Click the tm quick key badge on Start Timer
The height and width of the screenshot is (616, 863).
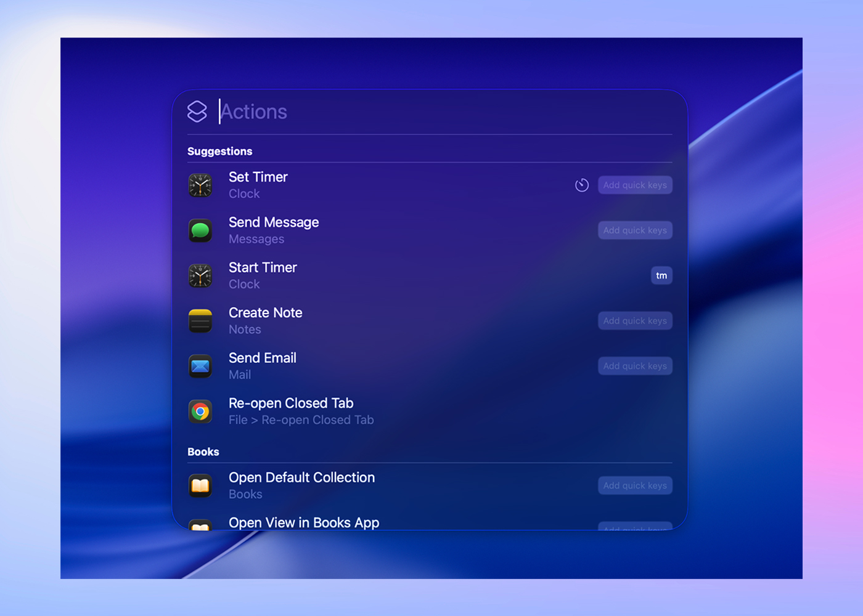click(661, 275)
